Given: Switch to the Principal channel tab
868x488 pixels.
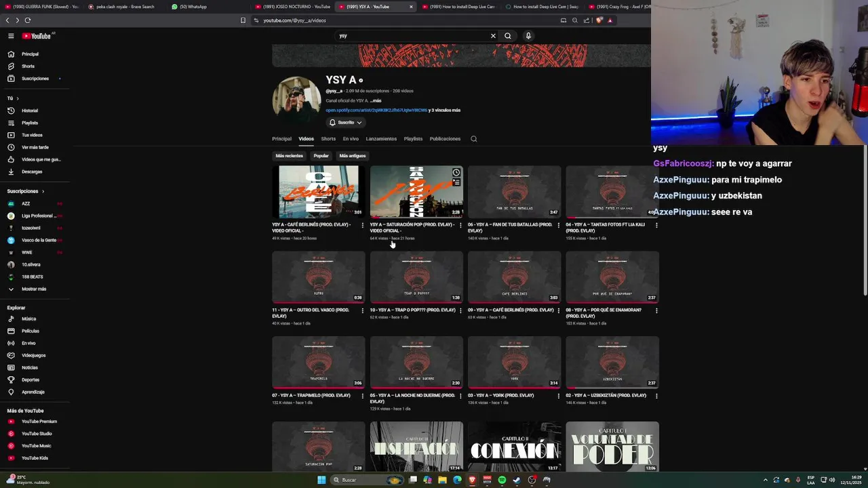Looking at the screenshot, I should (281, 139).
